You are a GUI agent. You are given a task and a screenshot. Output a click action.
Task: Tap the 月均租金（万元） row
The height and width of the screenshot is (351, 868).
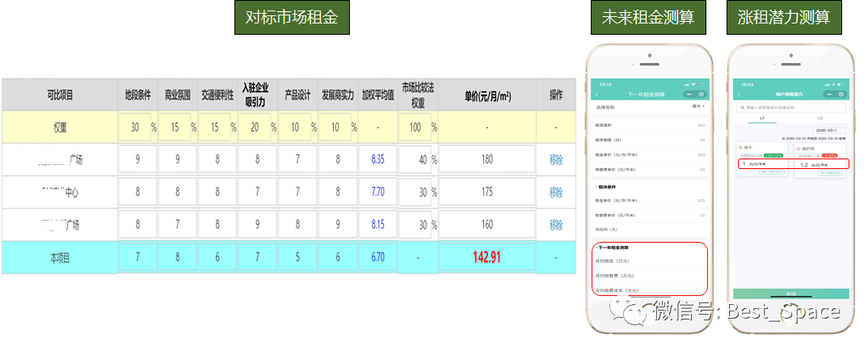(650, 260)
